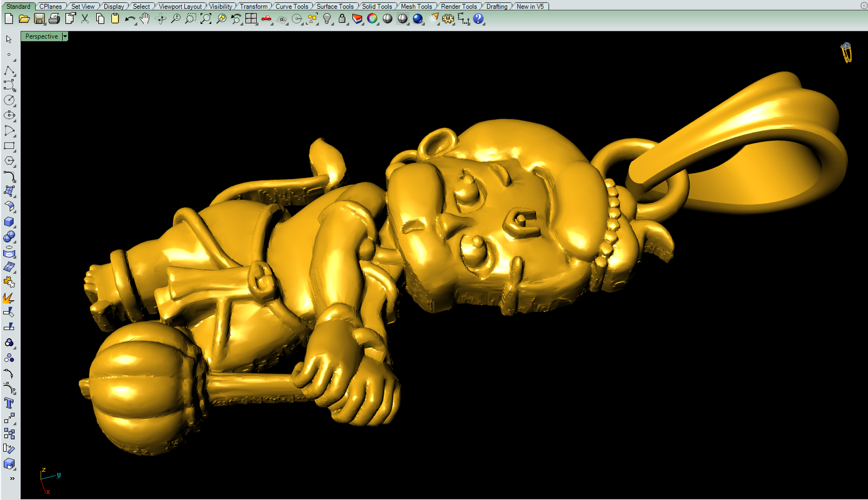The width and height of the screenshot is (868, 500).
Task: Copy selection to the clipboard
Action: click(100, 19)
